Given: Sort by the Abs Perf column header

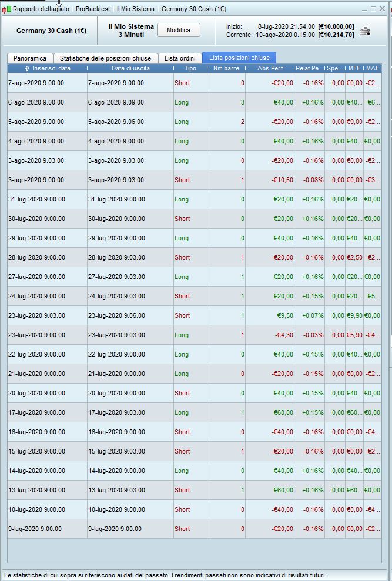Looking at the screenshot, I should click(270, 69).
